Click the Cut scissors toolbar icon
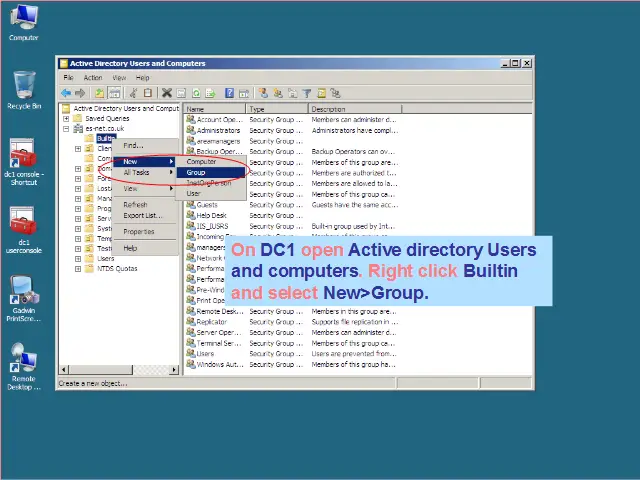The width and height of the screenshot is (640, 480). click(x=133, y=93)
